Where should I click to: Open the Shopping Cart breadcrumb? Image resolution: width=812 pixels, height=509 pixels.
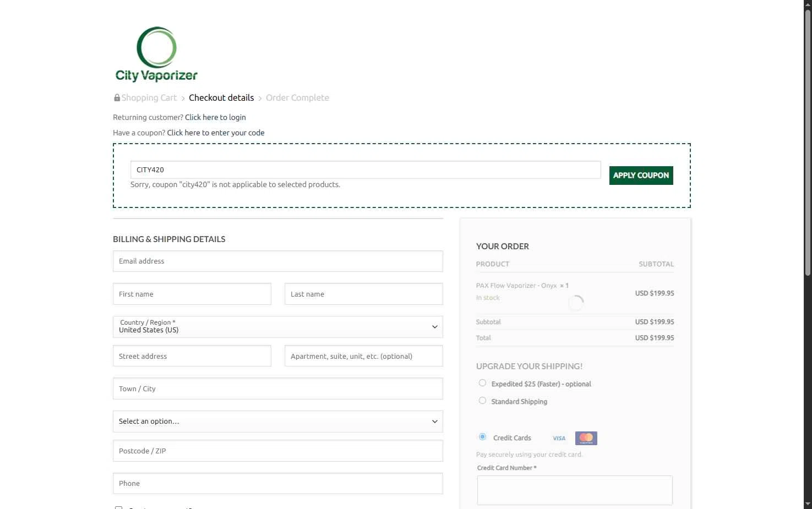click(149, 98)
